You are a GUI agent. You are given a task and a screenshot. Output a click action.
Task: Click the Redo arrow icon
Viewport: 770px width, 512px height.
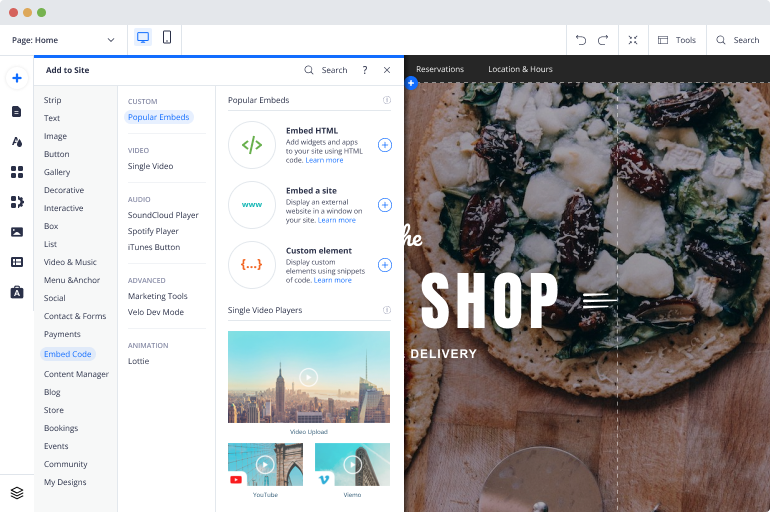603,40
